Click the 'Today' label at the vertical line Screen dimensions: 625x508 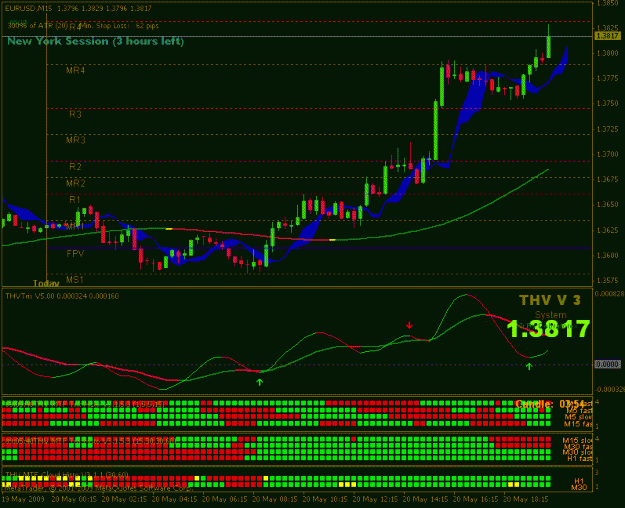pyautogui.click(x=46, y=283)
